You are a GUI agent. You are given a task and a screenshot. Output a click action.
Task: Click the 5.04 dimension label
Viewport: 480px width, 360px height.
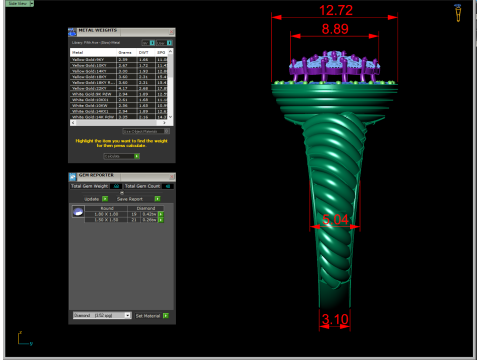coord(335,220)
